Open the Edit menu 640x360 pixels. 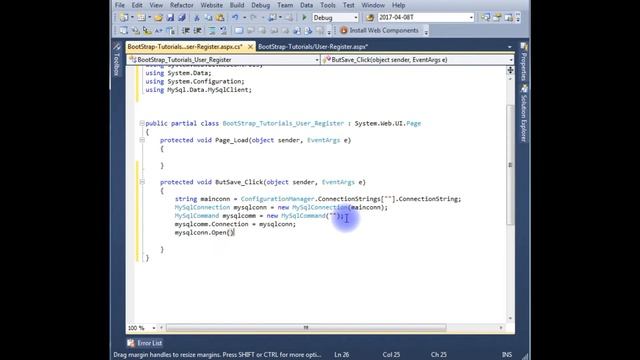click(x=137, y=5)
